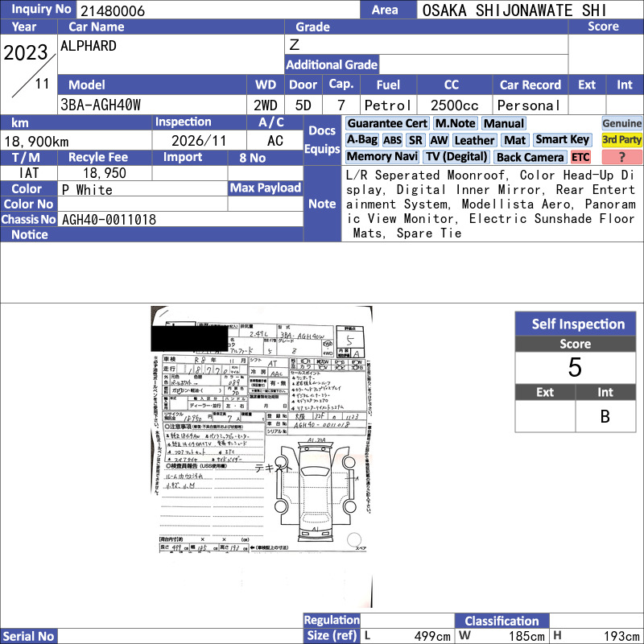Click chassis number AGH40-0011018
This screenshot has width=644, height=644.
pos(109,220)
